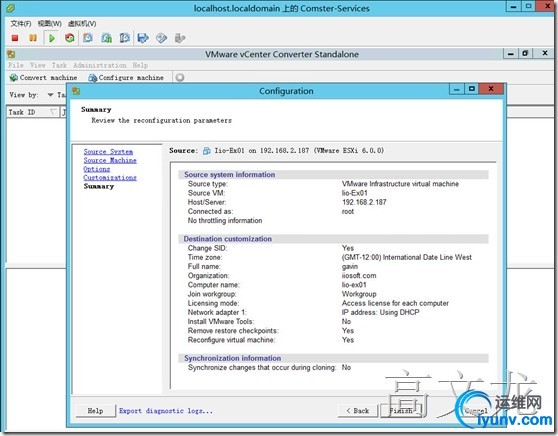Click the vSphere console window icon
This screenshot has width=558, height=436.
(10, 7)
